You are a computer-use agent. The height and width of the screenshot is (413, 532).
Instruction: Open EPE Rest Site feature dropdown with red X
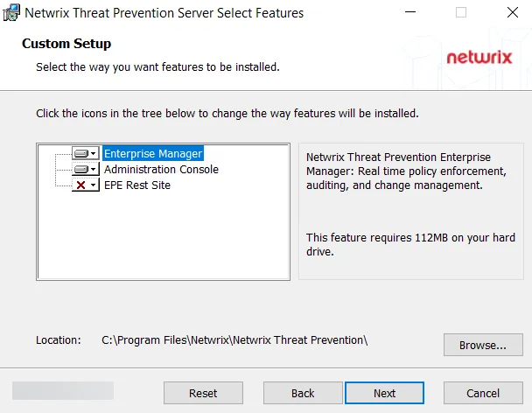click(86, 185)
